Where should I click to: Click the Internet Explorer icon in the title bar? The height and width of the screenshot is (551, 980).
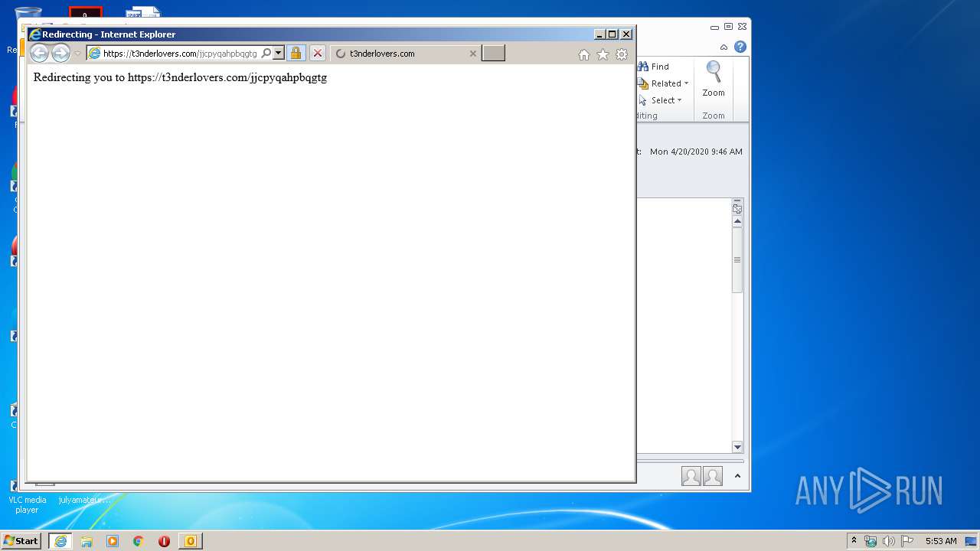point(35,34)
